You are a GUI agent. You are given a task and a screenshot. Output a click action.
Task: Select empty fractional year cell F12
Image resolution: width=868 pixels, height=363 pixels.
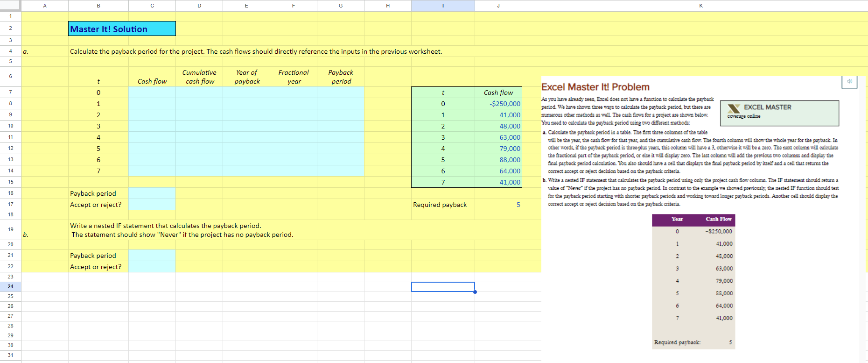294,149
